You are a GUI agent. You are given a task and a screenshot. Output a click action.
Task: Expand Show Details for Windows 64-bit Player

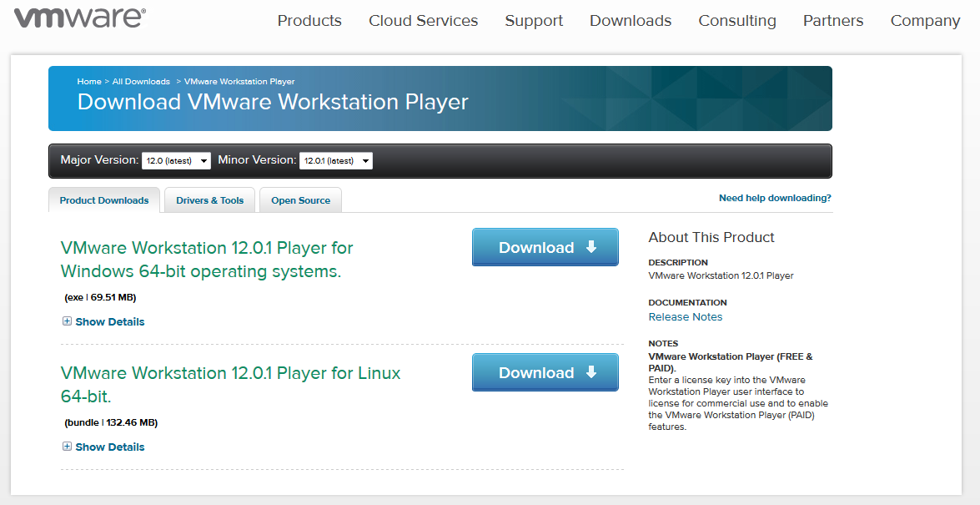[x=109, y=321]
